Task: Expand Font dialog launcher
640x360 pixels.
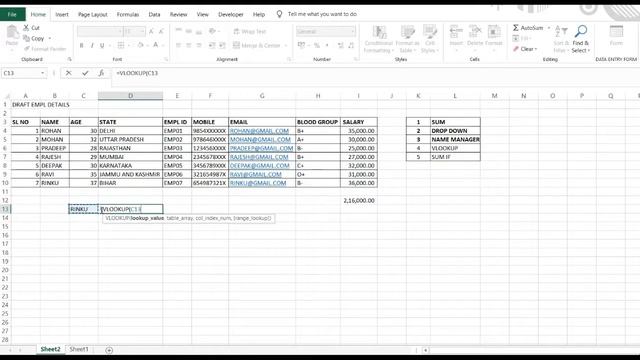Action: click(166, 60)
